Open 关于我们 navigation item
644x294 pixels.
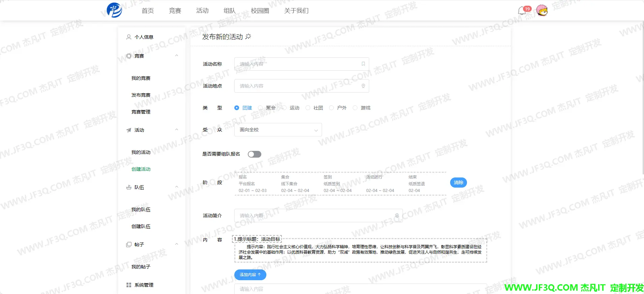tap(296, 11)
